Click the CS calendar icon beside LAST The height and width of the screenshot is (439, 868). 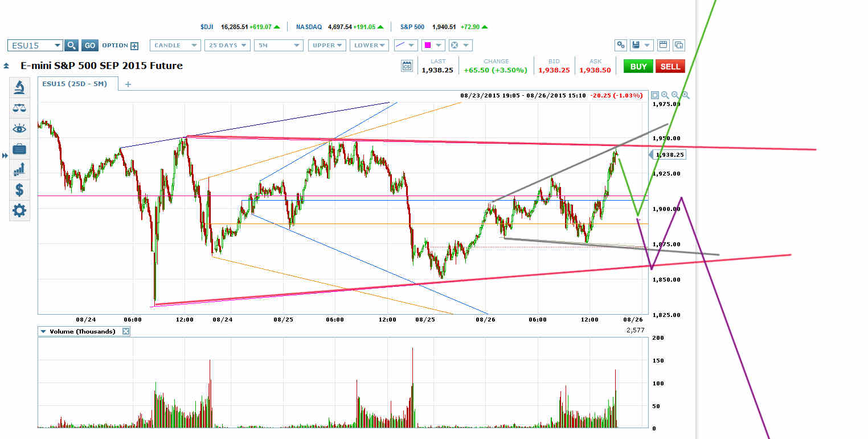coord(407,66)
